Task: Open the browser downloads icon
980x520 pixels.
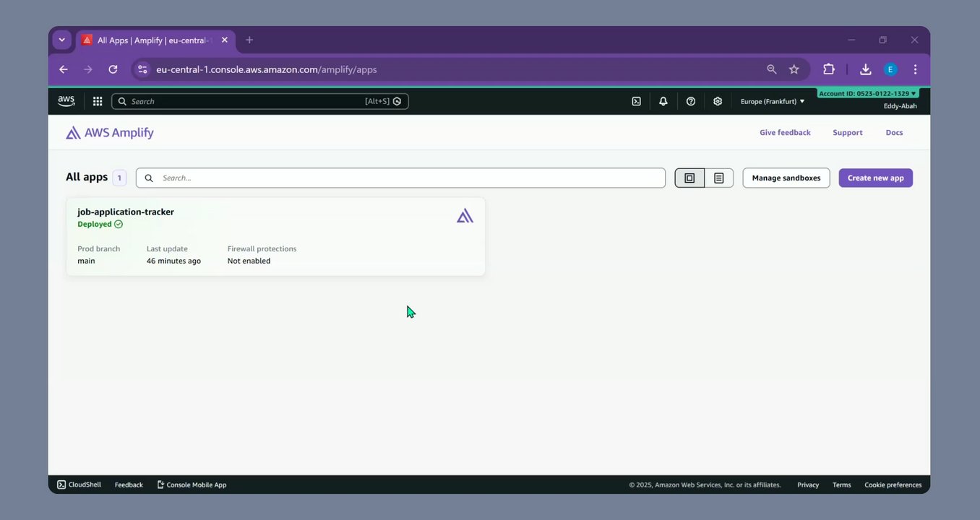Action: click(866, 69)
